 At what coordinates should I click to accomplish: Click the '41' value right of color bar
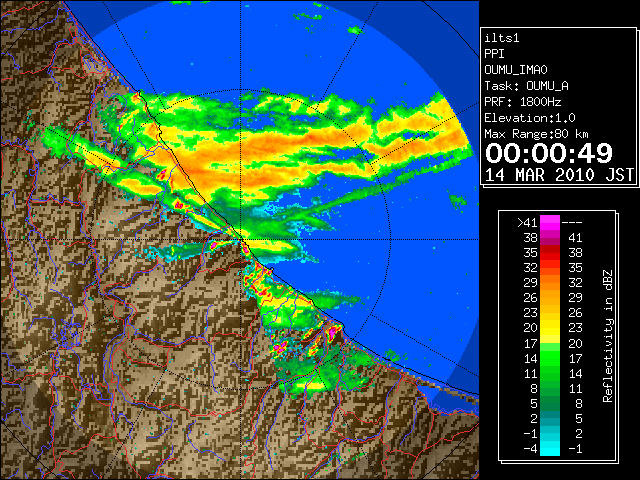575,238
